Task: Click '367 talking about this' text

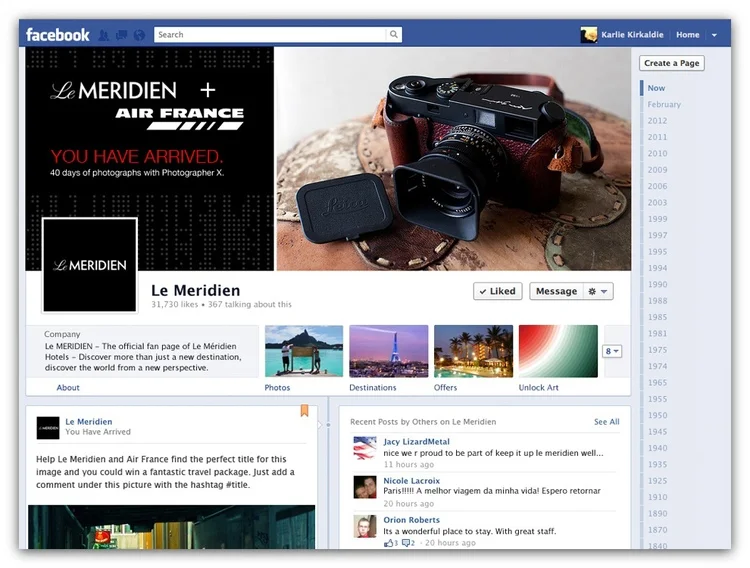Action: (x=250, y=304)
